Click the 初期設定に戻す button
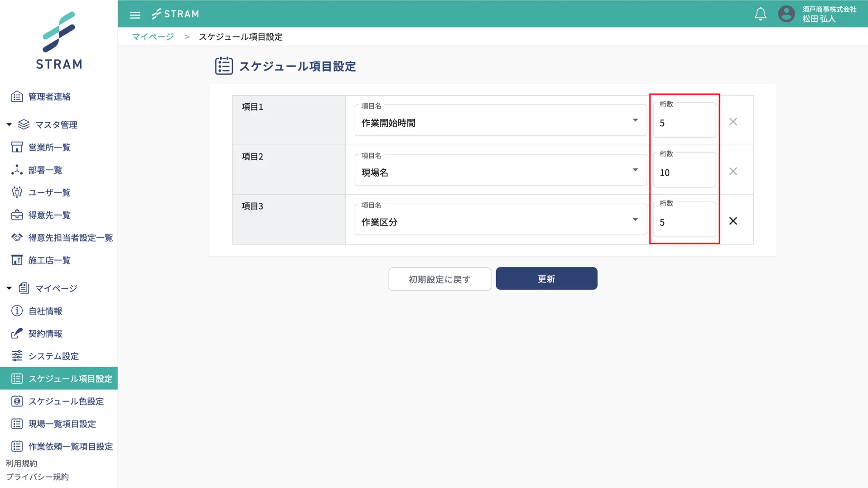Image resolution: width=868 pixels, height=488 pixels. 439,279
